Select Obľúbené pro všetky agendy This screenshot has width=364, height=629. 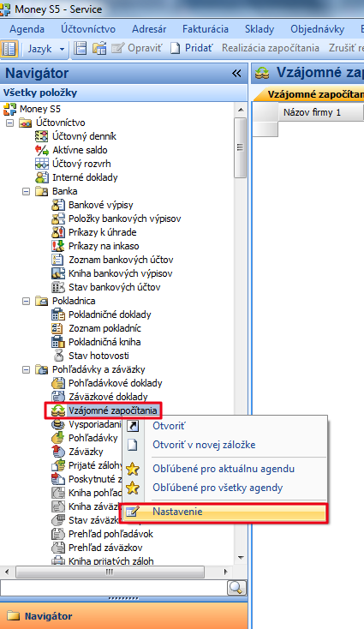[224, 488]
